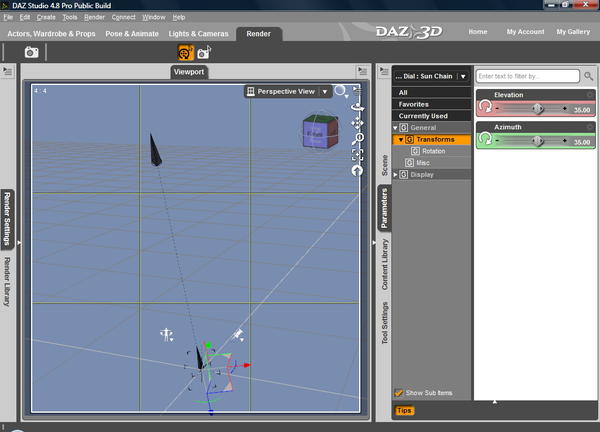This screenshot has height=432, width=600.
Task: Click the new camera icon in toolbar
Action: 204,52
